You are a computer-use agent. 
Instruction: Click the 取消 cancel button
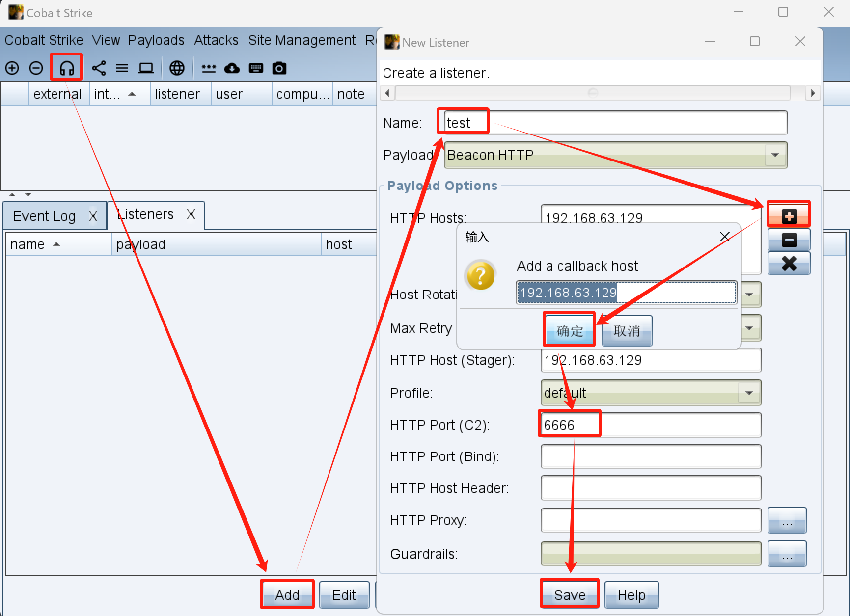tap(627, 331)
